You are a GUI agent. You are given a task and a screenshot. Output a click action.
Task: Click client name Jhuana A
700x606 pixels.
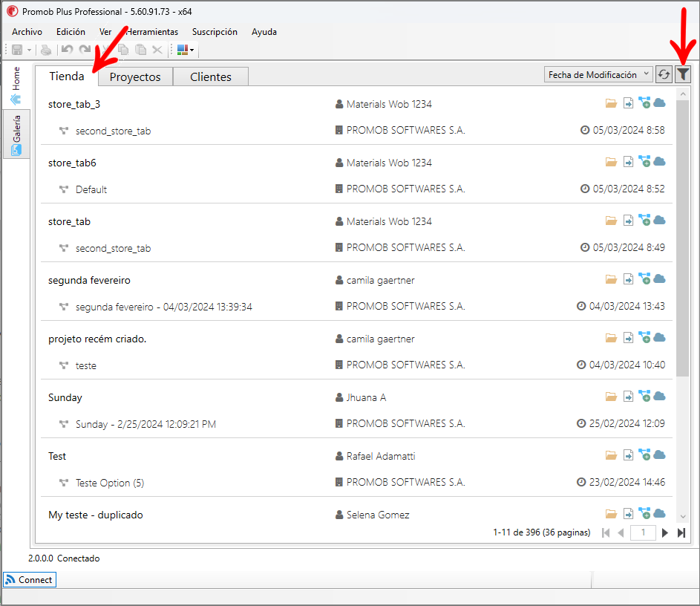[x=366, y=397]
